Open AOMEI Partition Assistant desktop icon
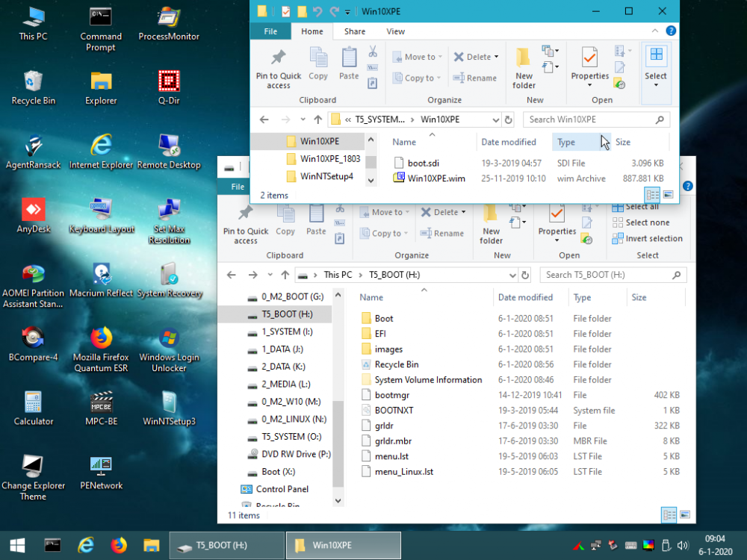Screen dimensions: 747x560 [x=33, y=275]
